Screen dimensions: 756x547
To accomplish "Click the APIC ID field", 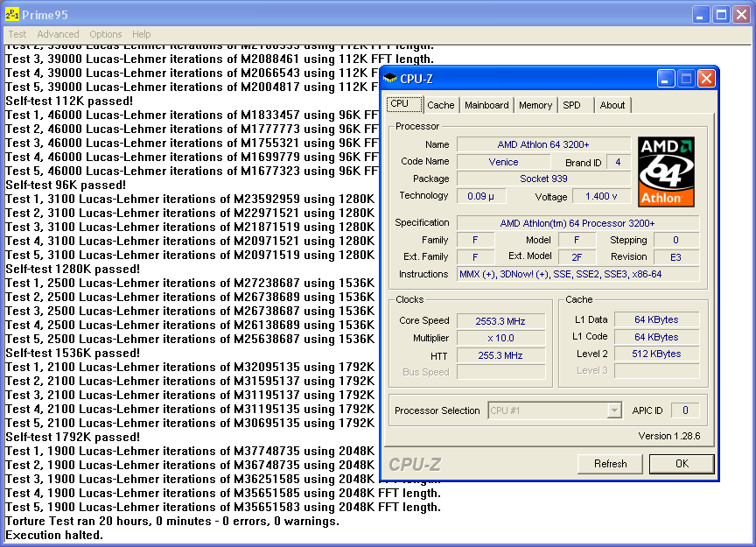I will pos(685,410).
